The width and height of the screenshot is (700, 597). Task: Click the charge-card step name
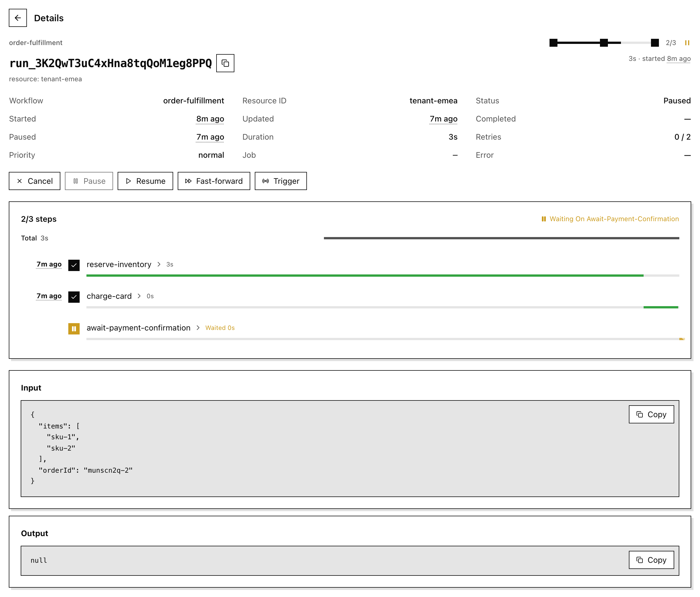[x=109, y=296]
